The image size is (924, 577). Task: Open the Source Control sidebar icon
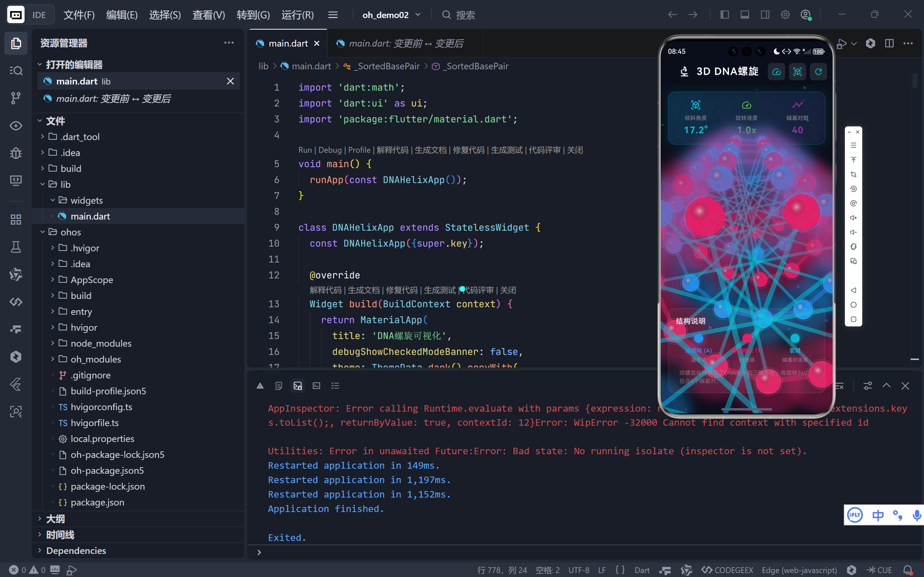tap(16, 98)
